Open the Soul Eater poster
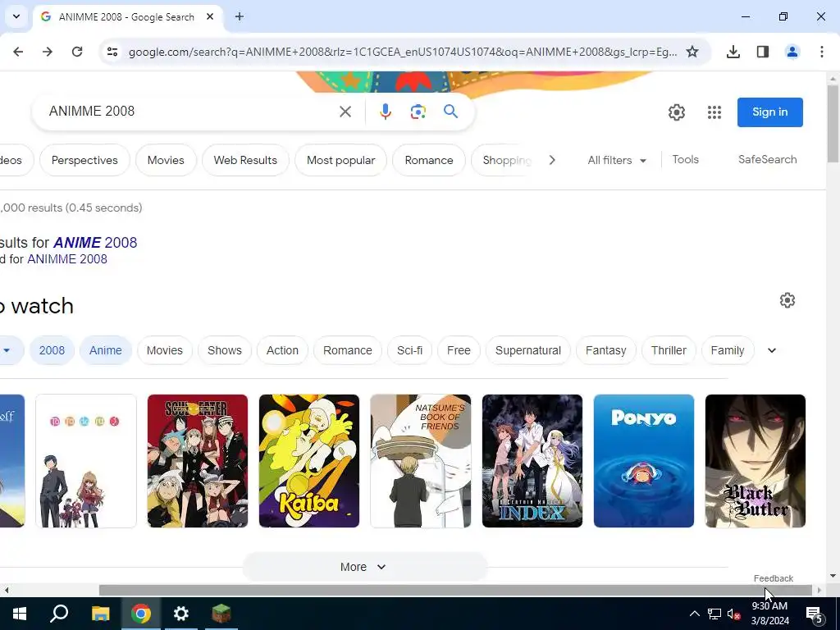The image size is (840, 630). tap(198, 461)
